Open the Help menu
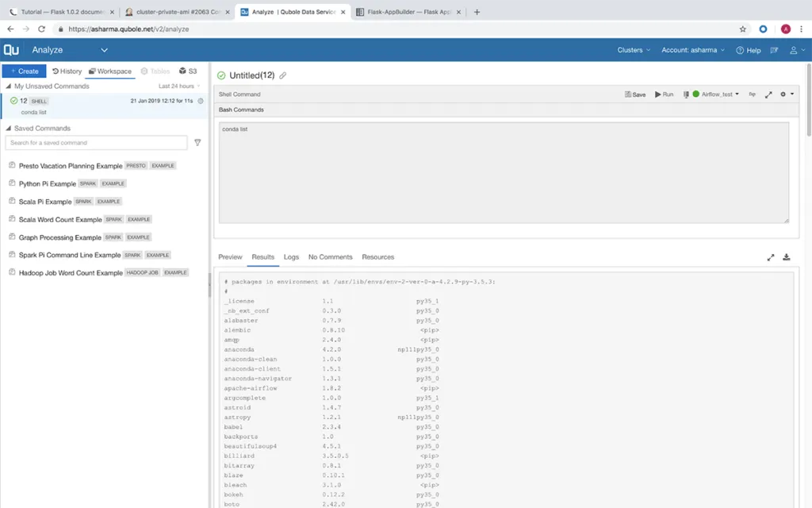This screenshot has height=508, width=812. pos(749,50)
